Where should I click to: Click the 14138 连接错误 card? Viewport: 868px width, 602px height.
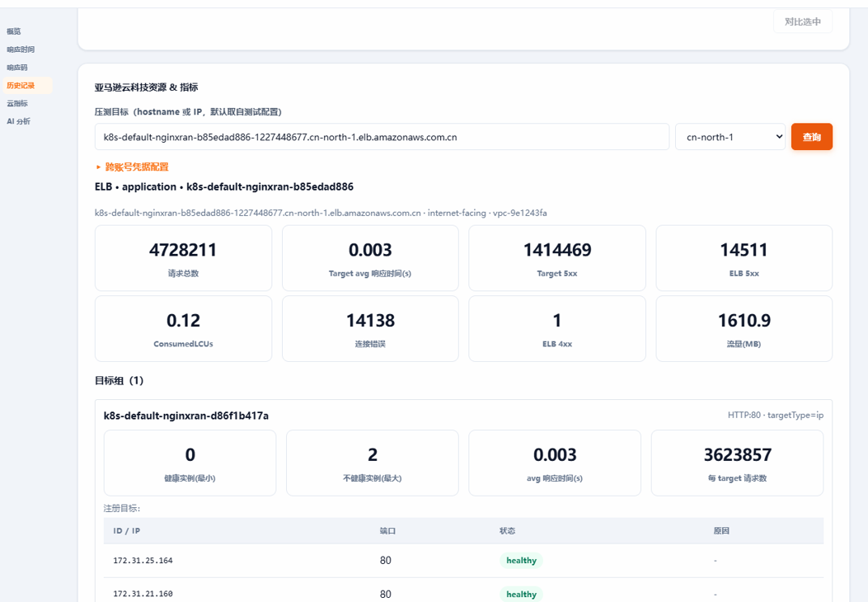(x=370, y=328)
